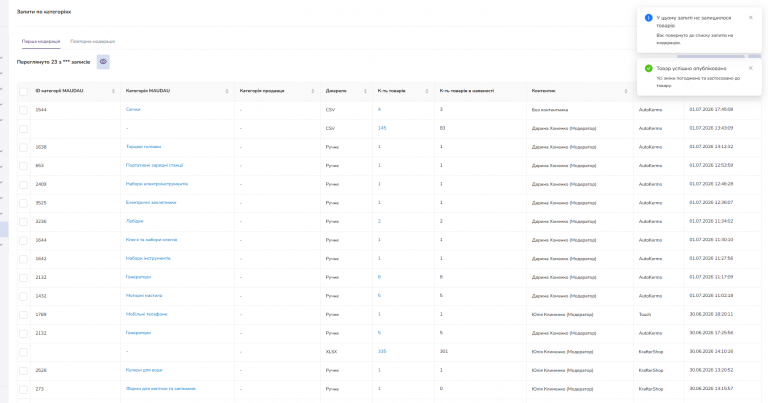
Task: Toggle the eye icon beside viewed records count
Action: 103,62
